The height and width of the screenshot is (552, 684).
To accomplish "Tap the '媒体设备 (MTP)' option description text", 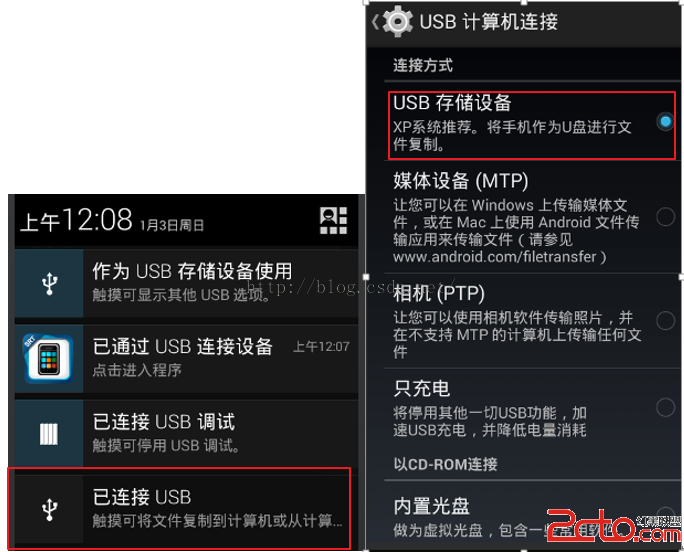I will click(x=516, y=231).
